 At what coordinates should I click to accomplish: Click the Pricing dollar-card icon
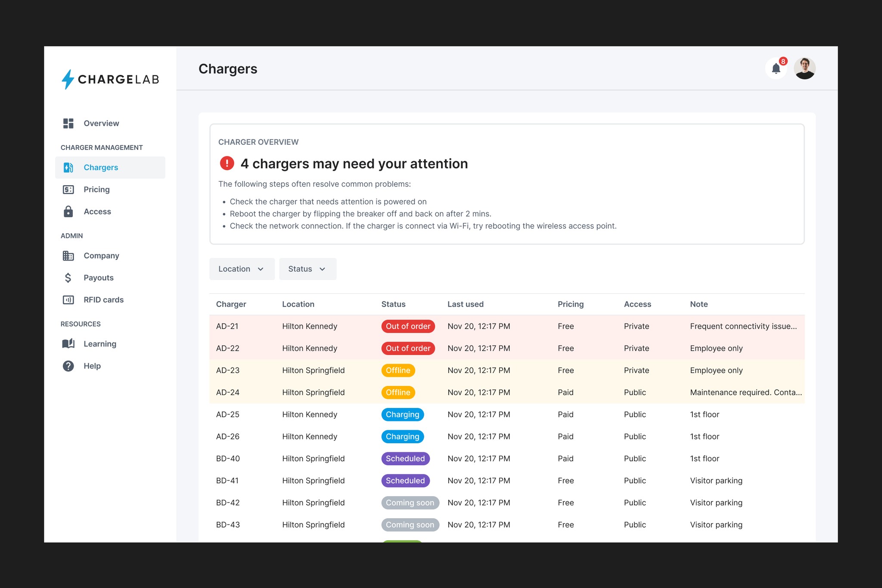[x=68, y=190]
